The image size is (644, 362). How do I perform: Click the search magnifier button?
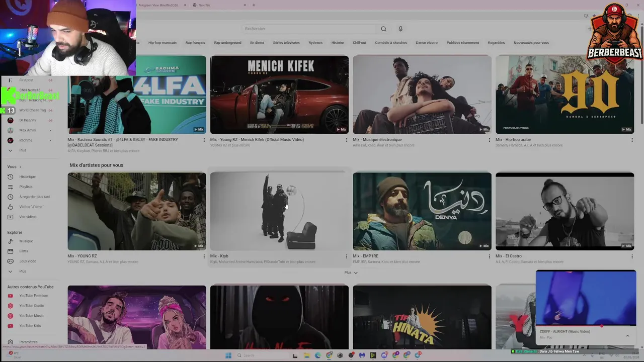click(x=383, y=29)
